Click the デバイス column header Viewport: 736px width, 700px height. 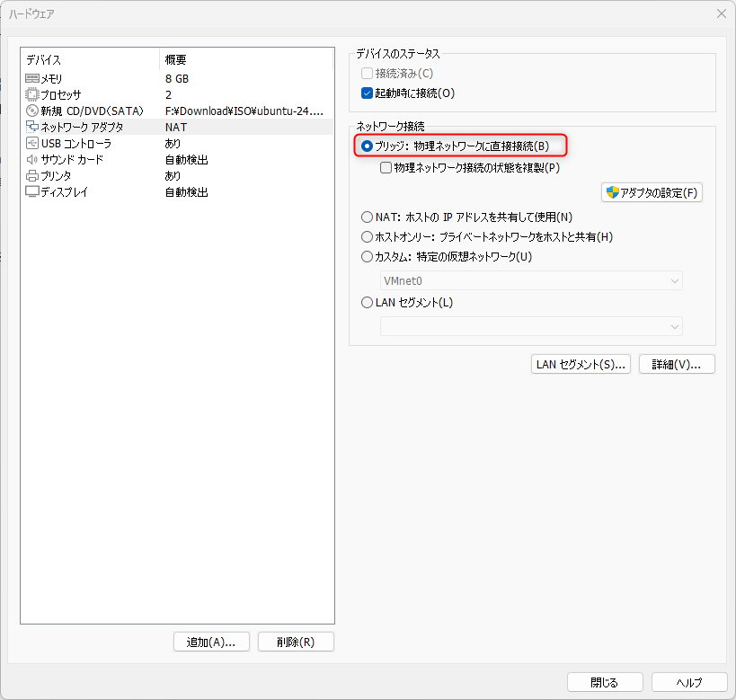coord(90,59)
